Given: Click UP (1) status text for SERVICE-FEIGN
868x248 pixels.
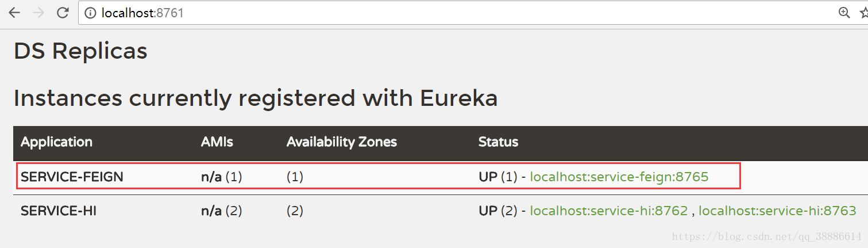Looking at the screenshot, I should (x=497, y=177).
